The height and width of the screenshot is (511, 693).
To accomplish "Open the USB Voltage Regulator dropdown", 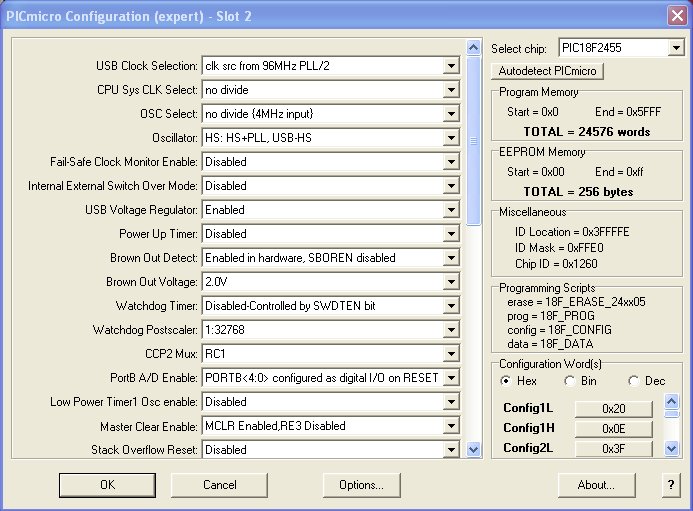I will pos(451,210).
